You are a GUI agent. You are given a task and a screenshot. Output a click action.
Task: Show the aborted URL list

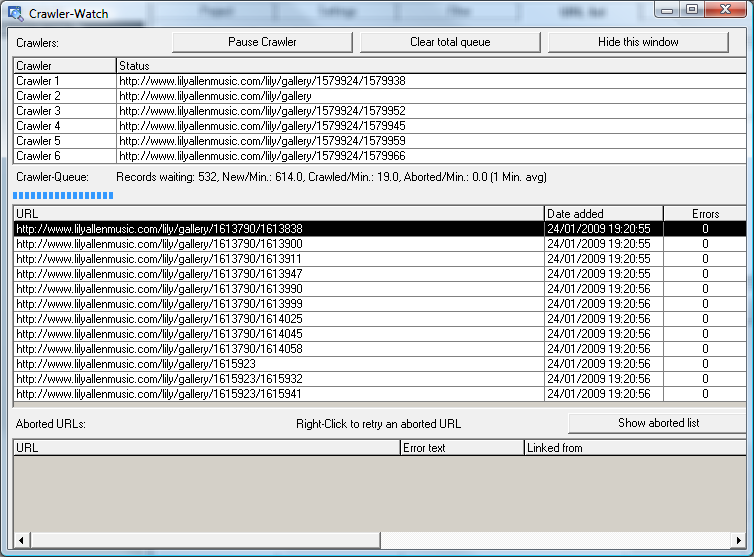click(658, 423)
